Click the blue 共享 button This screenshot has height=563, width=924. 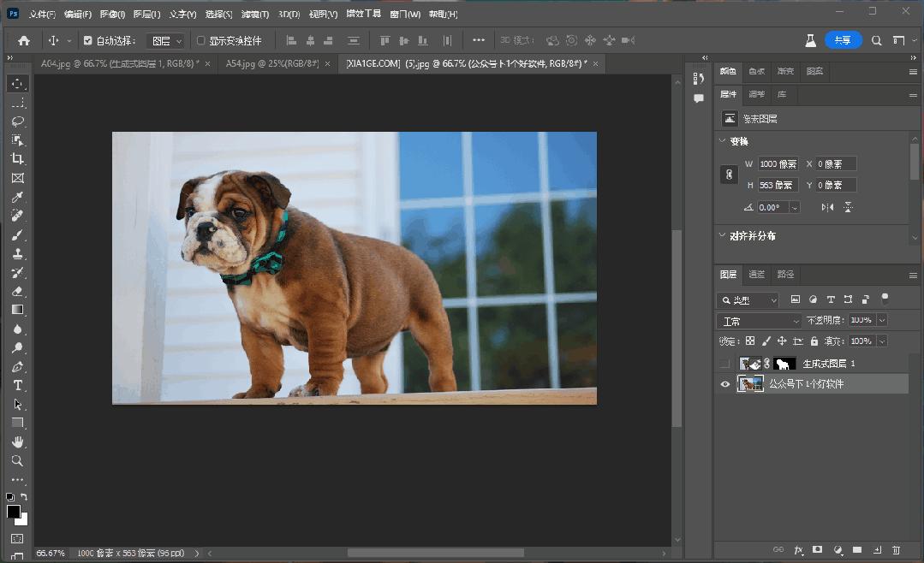[x=843, y=39]
